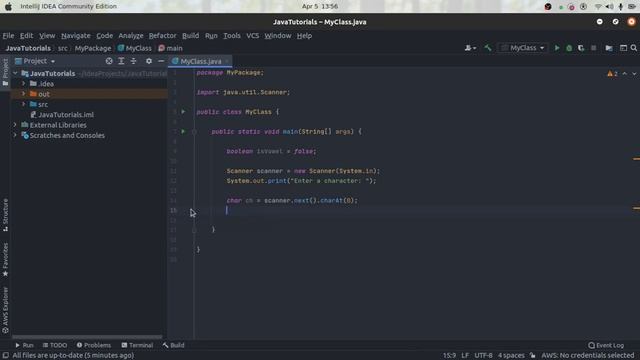Open Project panel settings gear

pyautogui.click(x=149, y=61)
